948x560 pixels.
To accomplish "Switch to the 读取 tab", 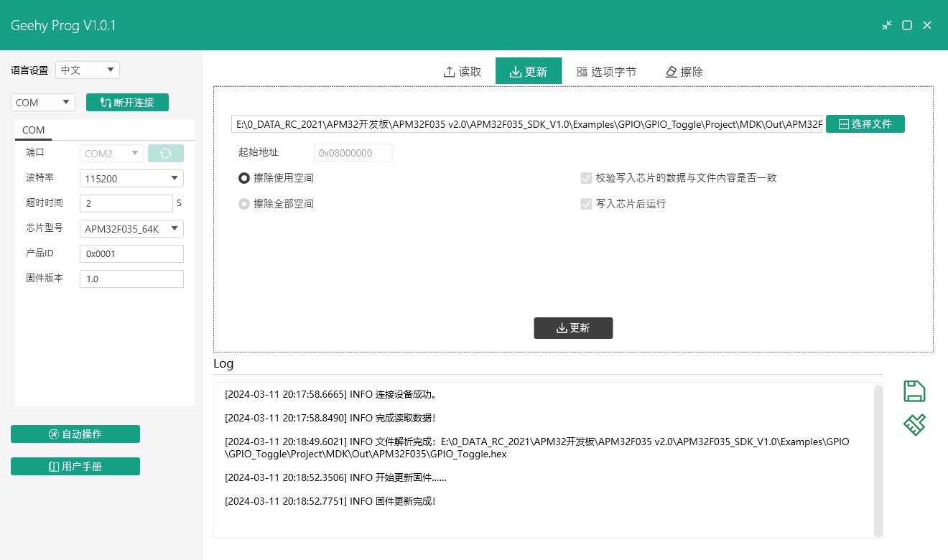I will point(463,72).
